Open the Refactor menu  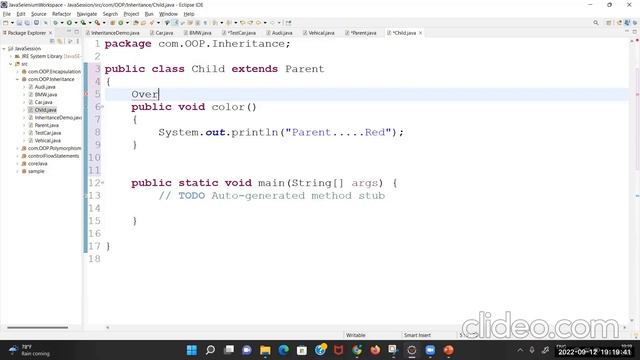[x=62, y=14]
